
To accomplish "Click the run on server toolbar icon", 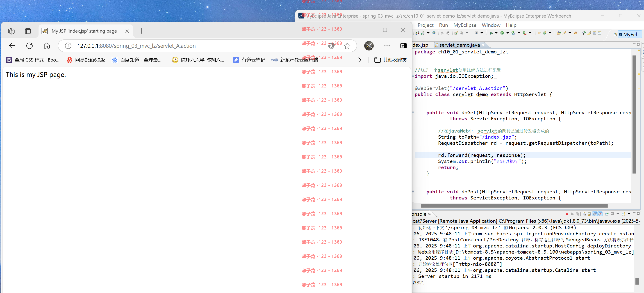I will pyautogui.click(x=423, y=33).
